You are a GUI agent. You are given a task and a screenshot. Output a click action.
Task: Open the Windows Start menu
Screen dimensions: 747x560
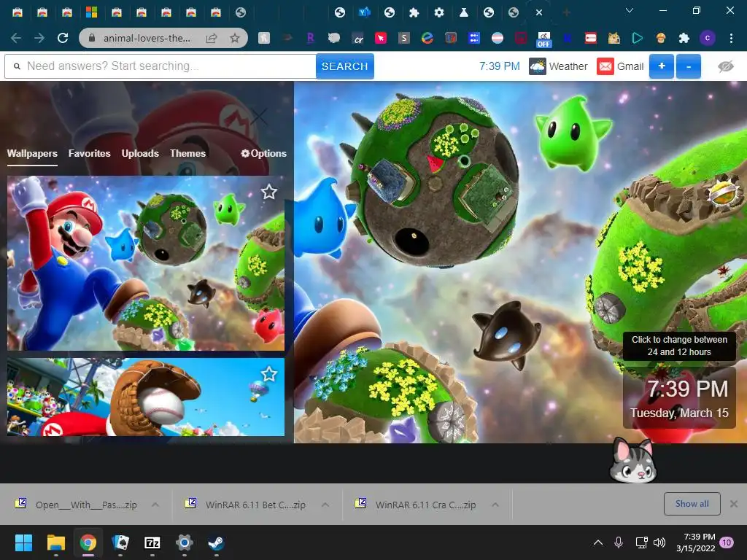coord(23,542)
